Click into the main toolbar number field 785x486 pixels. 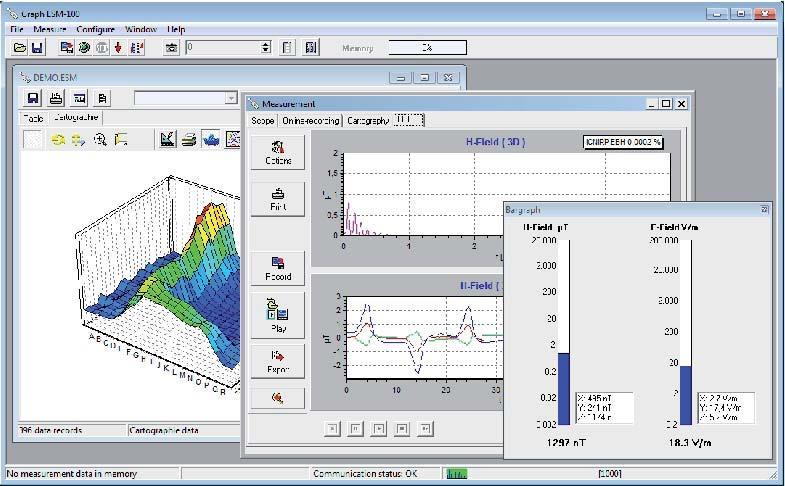223,48
